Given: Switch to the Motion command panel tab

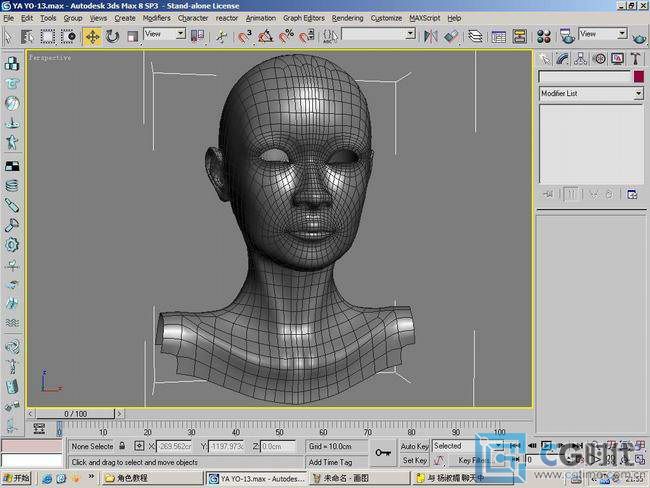Looking at the screenshot, I should (599, 59).
